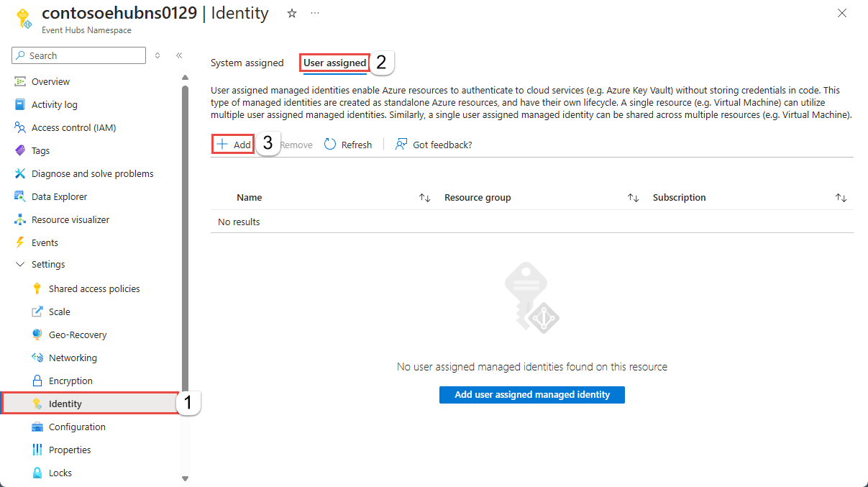Open the Resource visualizer icon

(x=20, y=219)
